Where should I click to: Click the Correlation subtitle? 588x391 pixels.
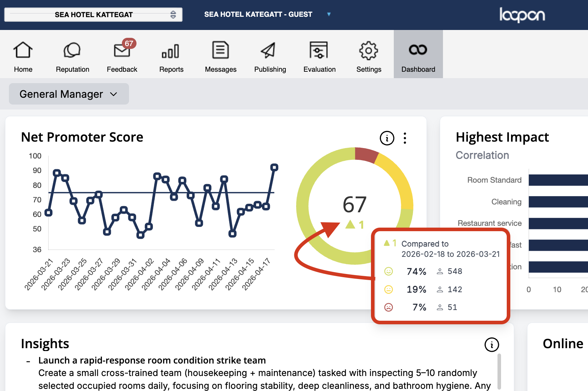pyautogui.click(x=482, y=155)
